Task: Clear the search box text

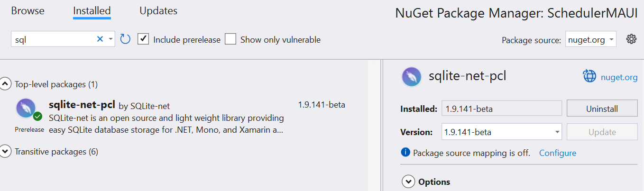Action: [x=100, y=39]
